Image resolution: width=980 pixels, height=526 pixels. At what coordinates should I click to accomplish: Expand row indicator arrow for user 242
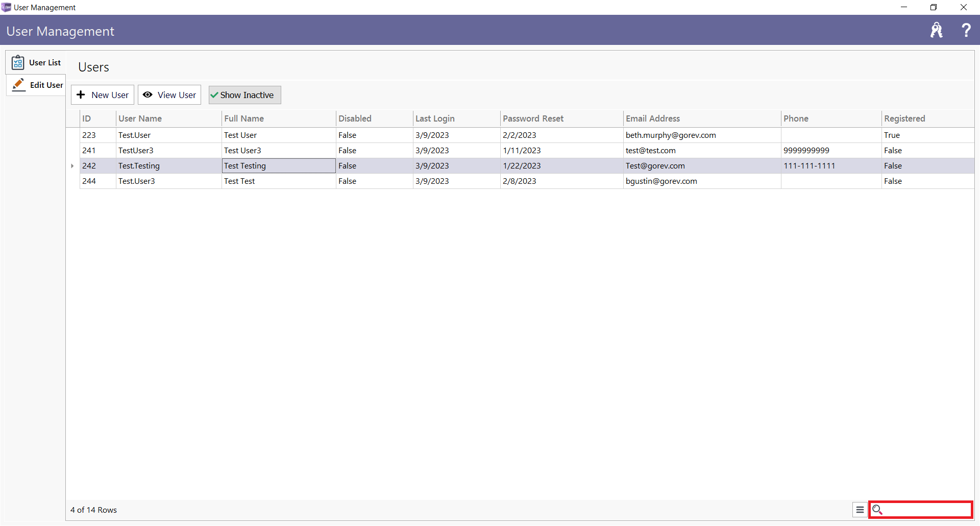(x=72, y=166)
